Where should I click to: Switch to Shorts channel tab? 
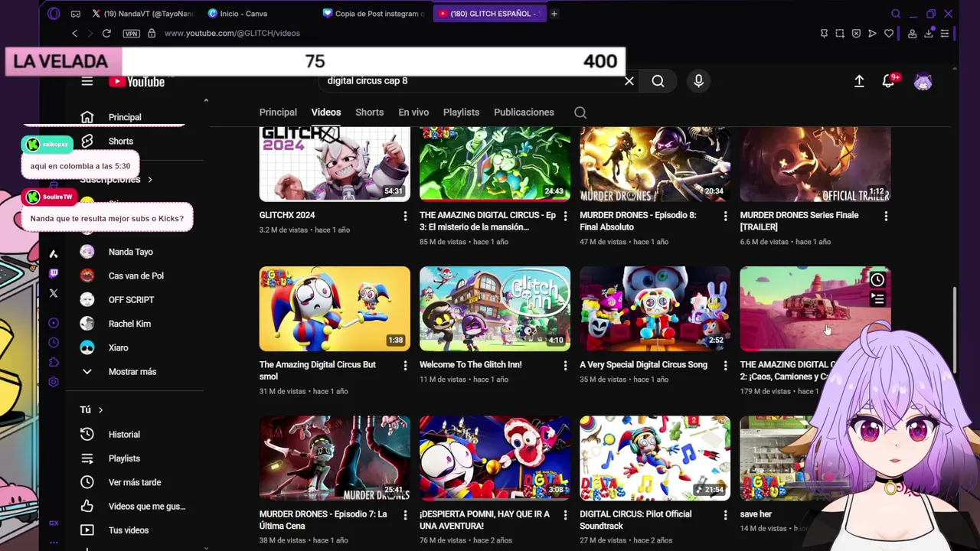pyautogui.click(x=369, y=112)
